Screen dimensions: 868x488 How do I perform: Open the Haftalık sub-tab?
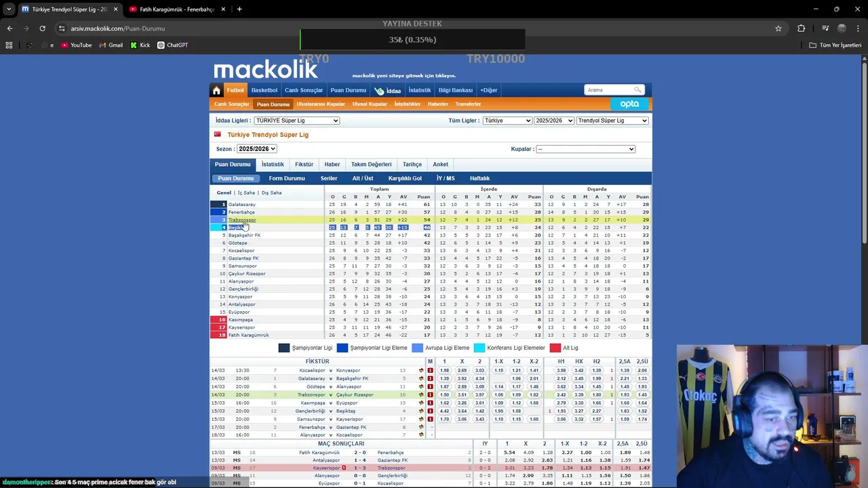[479, 178]
